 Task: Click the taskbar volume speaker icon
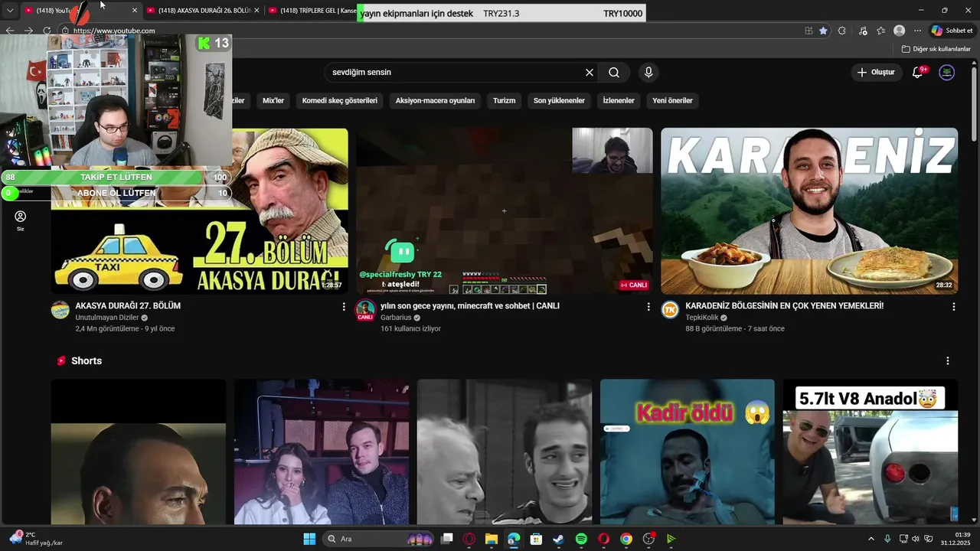click(916, 539)
